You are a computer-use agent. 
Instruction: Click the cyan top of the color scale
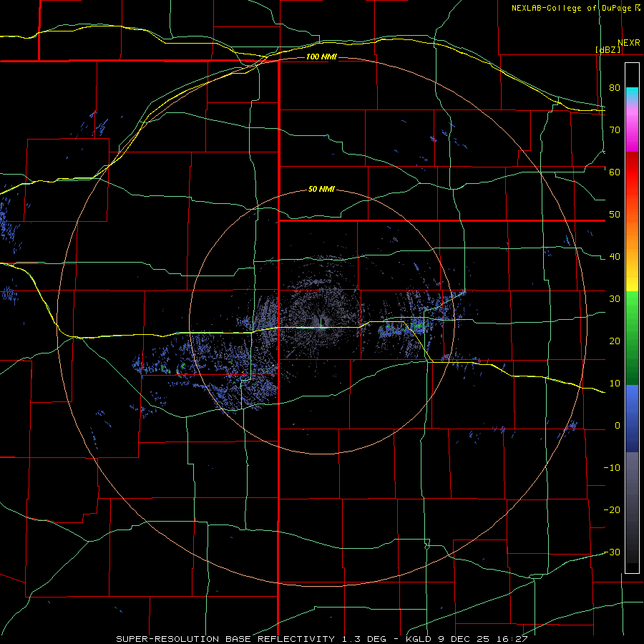[x=632, y=94]
